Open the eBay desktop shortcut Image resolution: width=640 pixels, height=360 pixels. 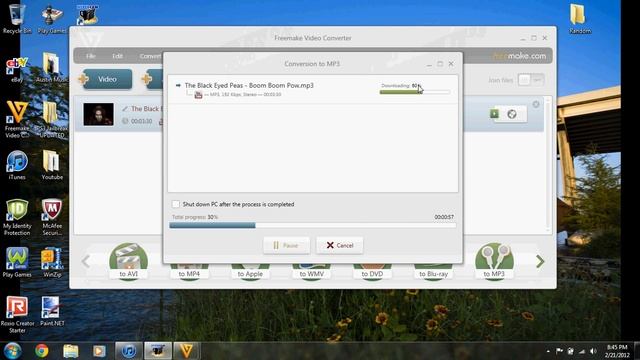coord(17,69)
